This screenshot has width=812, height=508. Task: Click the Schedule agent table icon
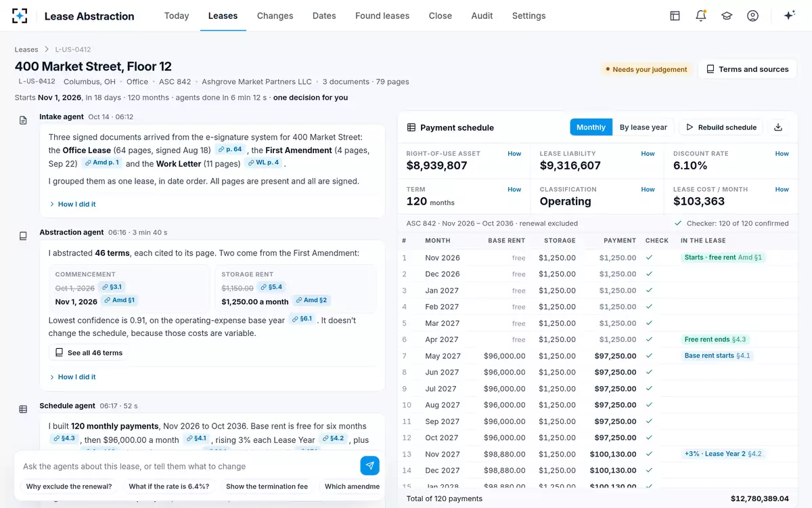pos(23,409)
